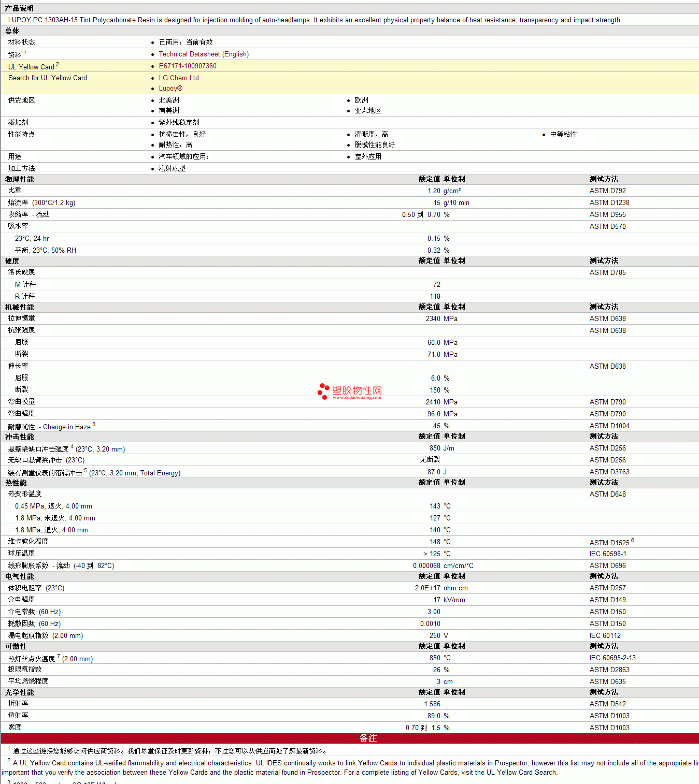Click ASTM D570 test method
The width and height of the screenshot is (699, 784).
607,226
